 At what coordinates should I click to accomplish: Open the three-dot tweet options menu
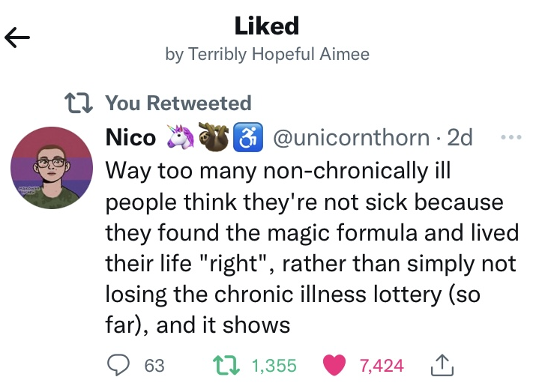click(510, 139)
